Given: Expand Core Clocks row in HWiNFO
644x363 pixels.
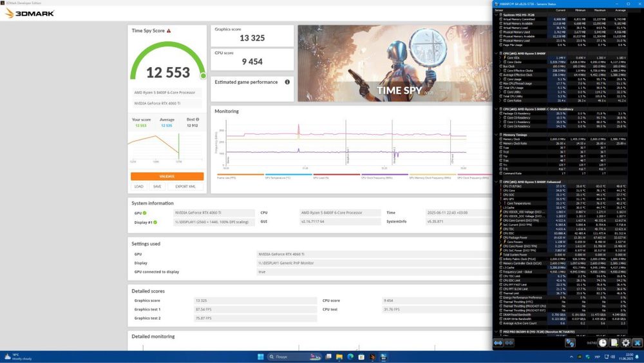Looking at the screenshot, I should [500, 62].
